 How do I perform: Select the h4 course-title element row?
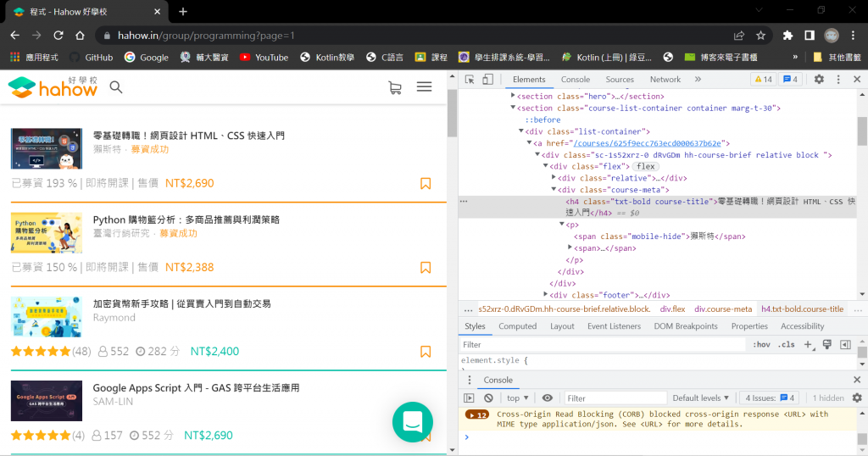658,207
